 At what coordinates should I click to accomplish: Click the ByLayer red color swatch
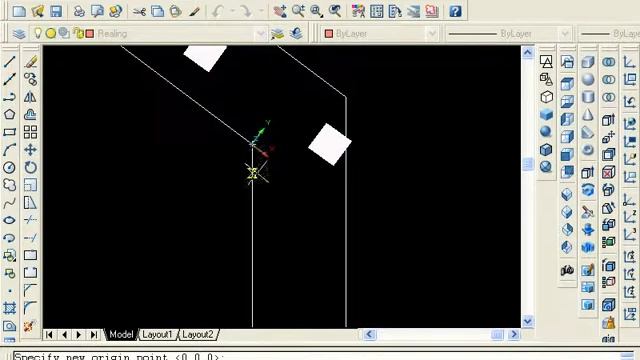(329, 33)
